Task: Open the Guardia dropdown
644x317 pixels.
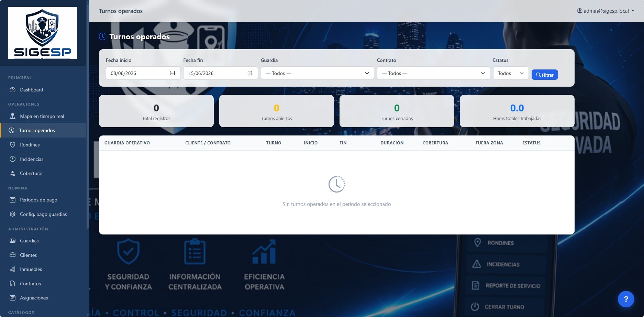Action: pos(317,73)
